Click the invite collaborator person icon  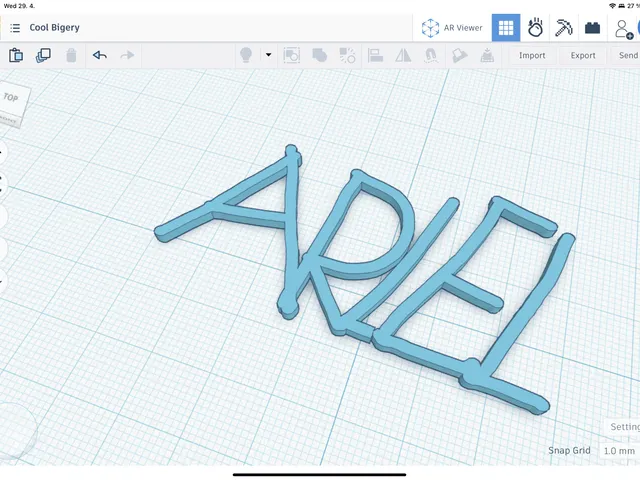623,29
